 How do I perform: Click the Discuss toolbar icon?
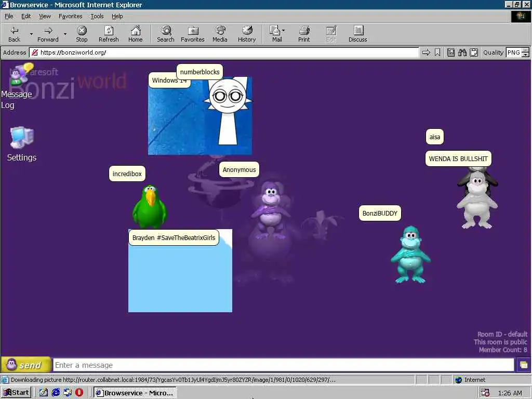[357, 34]
